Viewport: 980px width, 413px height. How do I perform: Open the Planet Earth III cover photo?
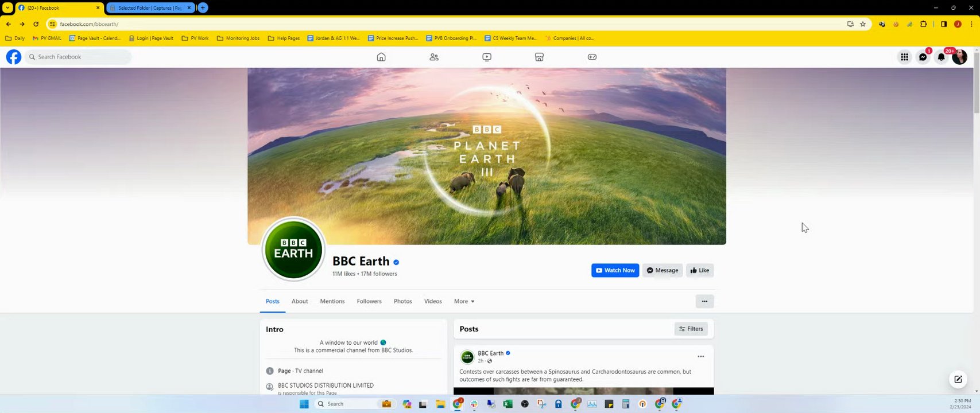click(487, 156)
